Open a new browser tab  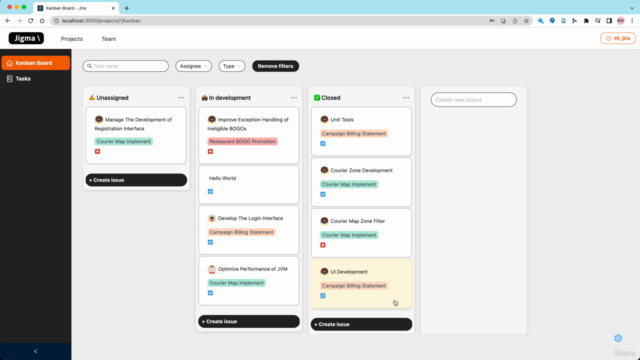click(x=127, y=8)
